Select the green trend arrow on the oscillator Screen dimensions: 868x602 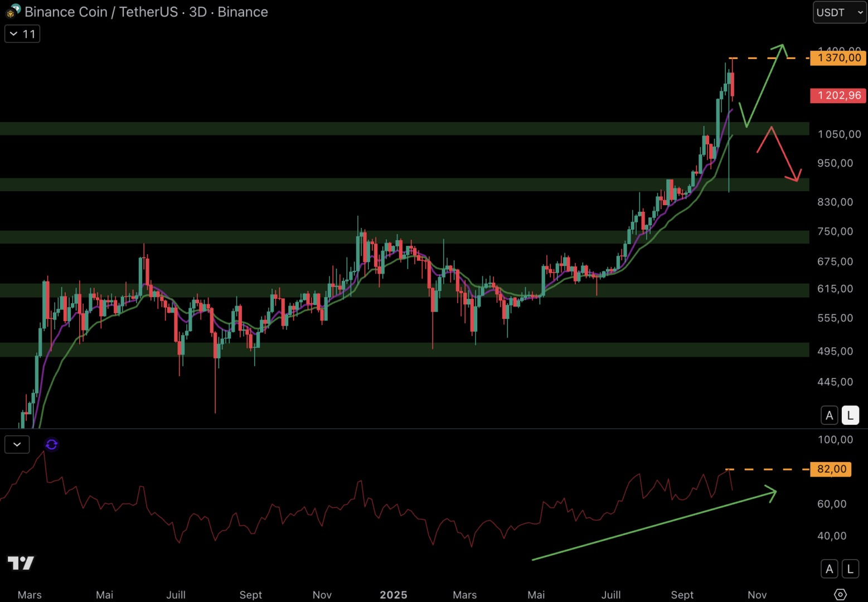(x=652, y=525)
